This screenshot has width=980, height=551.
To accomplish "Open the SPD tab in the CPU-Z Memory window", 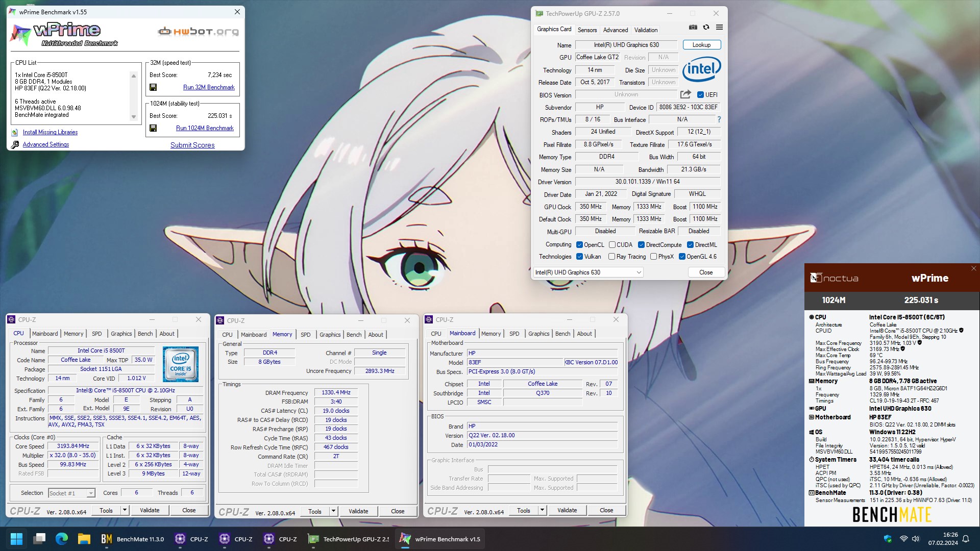I will coord(305,335).
